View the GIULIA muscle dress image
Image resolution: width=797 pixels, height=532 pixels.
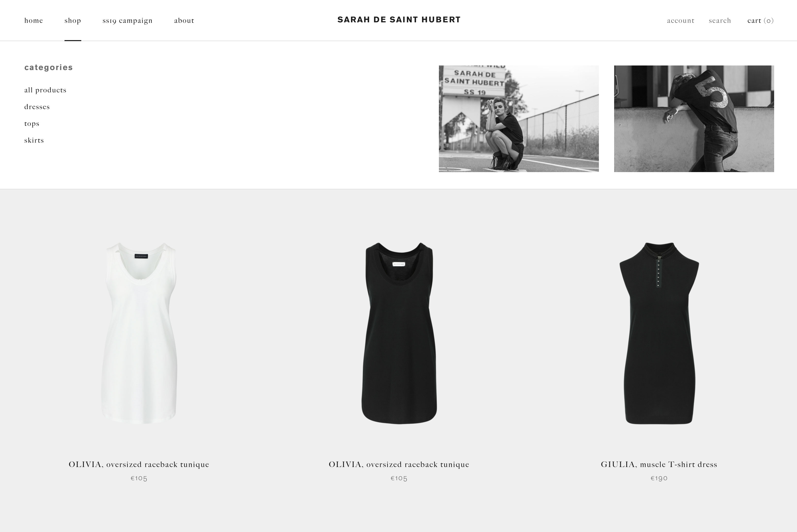(x=659, y=333)
